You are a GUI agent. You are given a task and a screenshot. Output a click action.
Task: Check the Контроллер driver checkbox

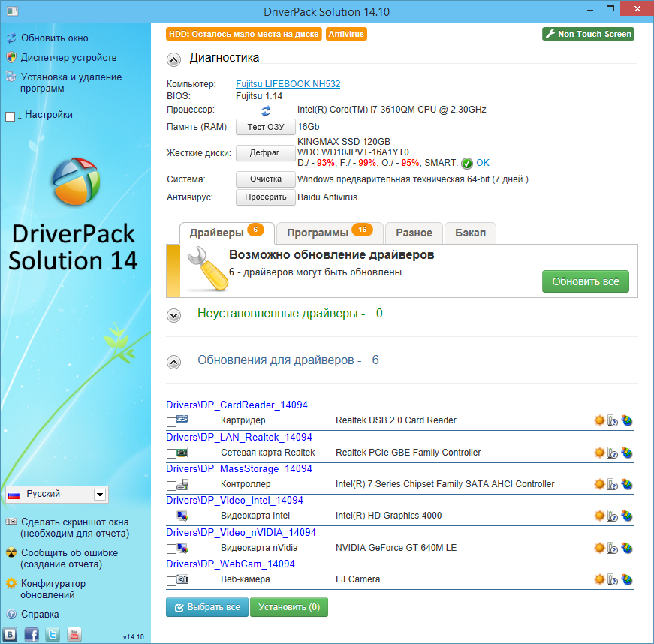point(171,486)
